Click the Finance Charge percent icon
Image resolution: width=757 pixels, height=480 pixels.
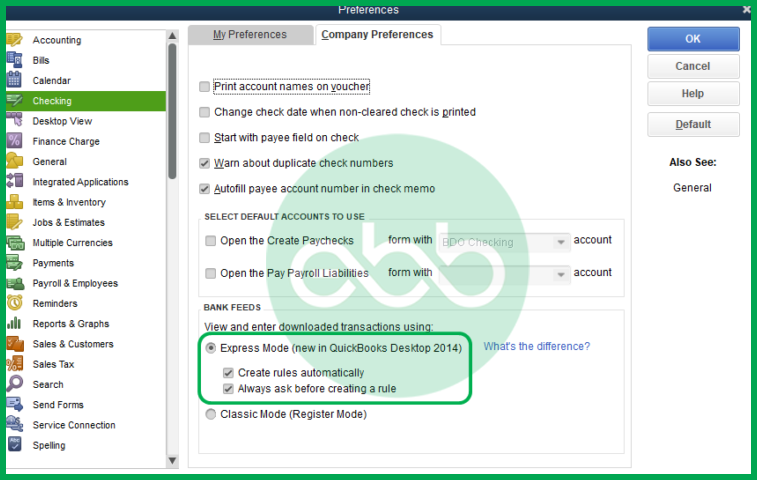(14, 141)
